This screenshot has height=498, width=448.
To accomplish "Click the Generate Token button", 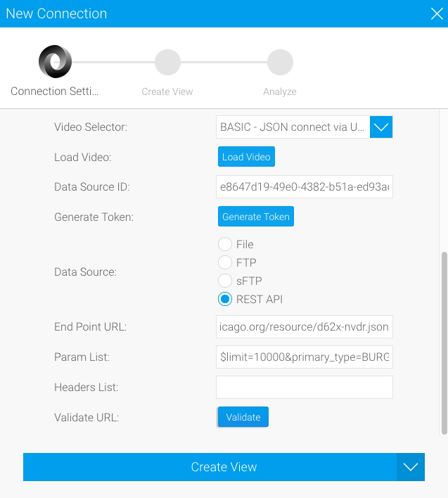I will click(x=256, y=216).
